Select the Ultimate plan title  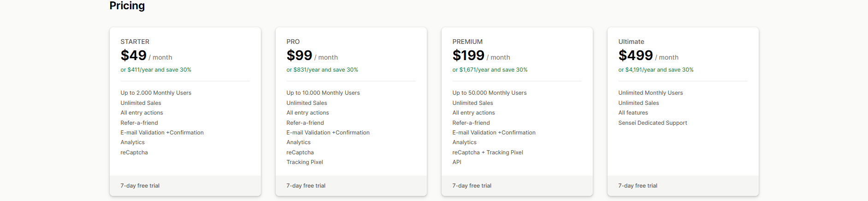tap(631, 42)
